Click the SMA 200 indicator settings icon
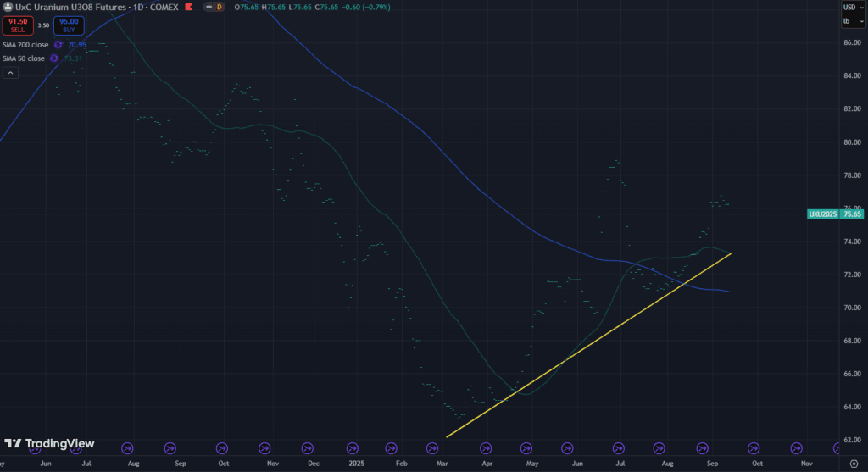This screenshot has height=472, width=868. pos(58,44)
